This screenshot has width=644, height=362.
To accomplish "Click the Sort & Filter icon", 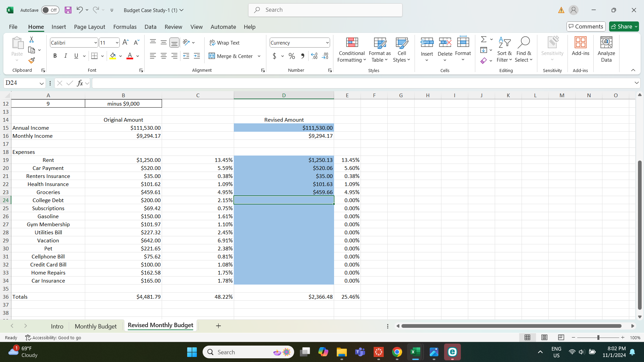I will click(x=504, y=43).
